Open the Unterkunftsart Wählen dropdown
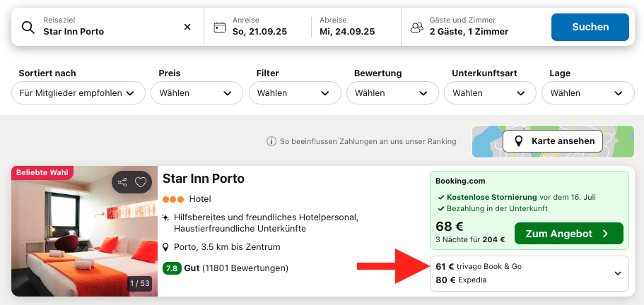The image size is (644, 305). pyautogui.click(x=491, y=93)
